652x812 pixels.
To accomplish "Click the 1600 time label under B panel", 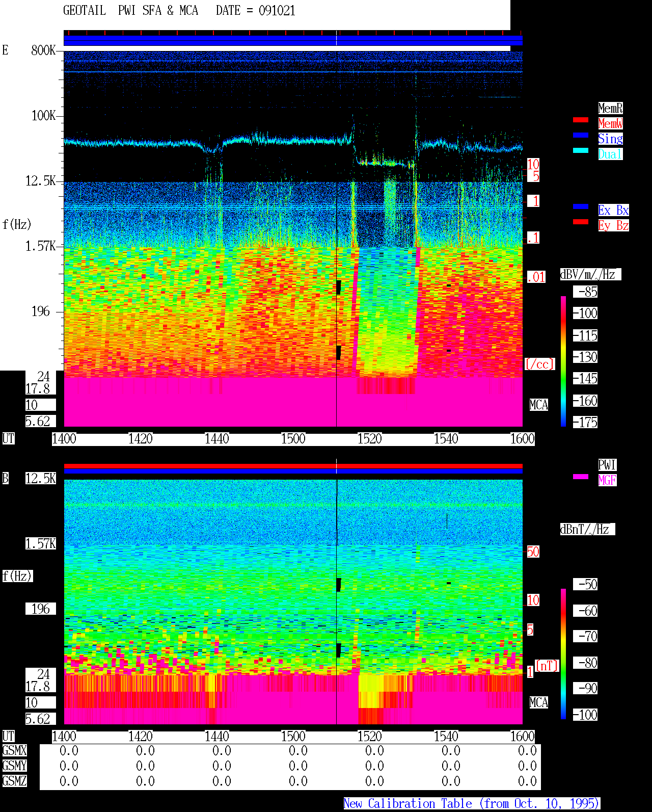I will click(x=523, y=736).
